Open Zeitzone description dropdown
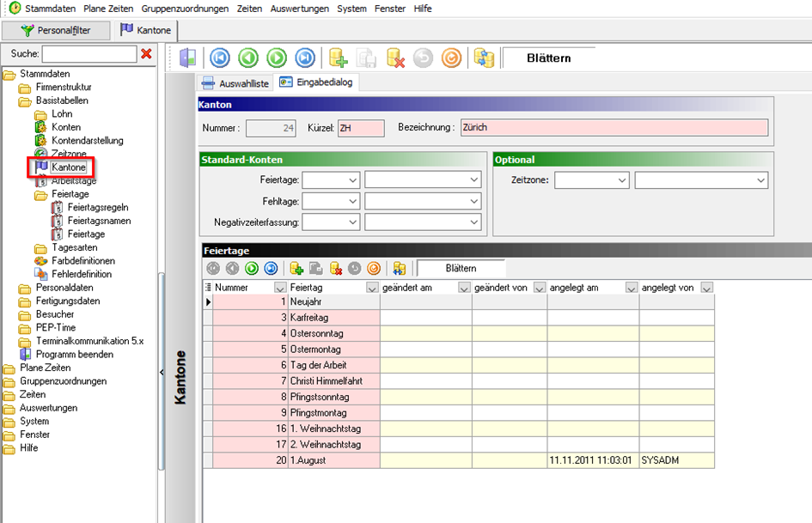 (760, 180)
